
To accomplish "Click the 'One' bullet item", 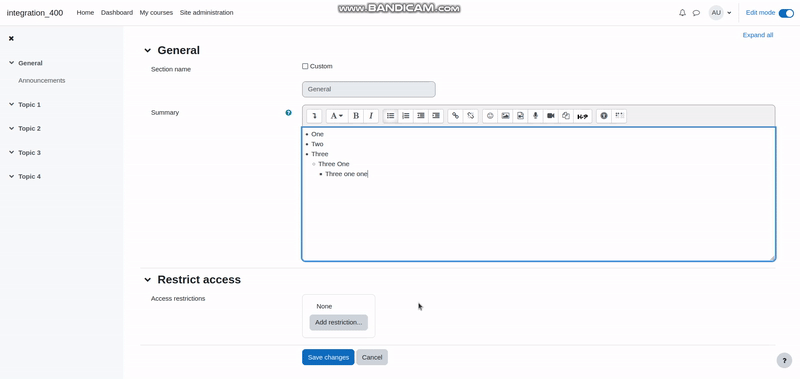I will click(x=317, y=134).
